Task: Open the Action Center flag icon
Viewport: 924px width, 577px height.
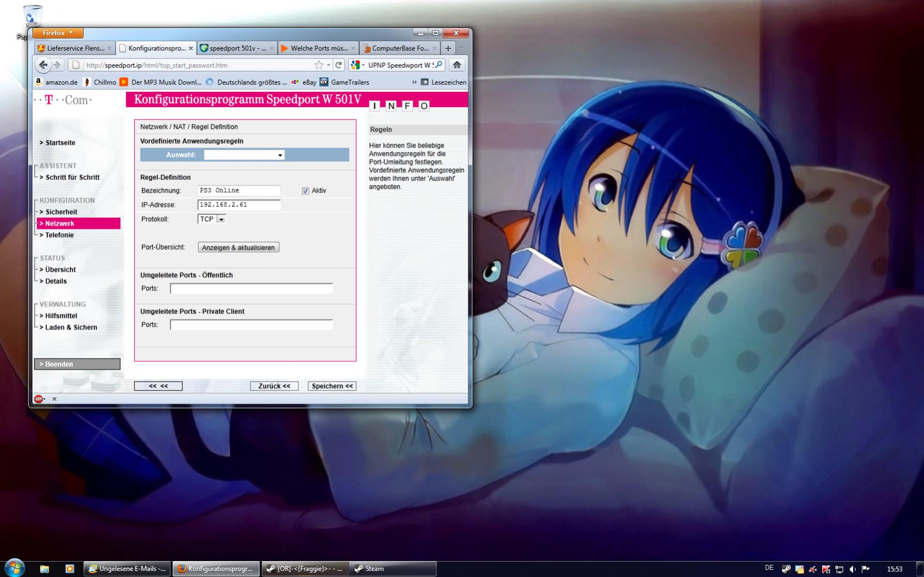Action: pos(866,569)
